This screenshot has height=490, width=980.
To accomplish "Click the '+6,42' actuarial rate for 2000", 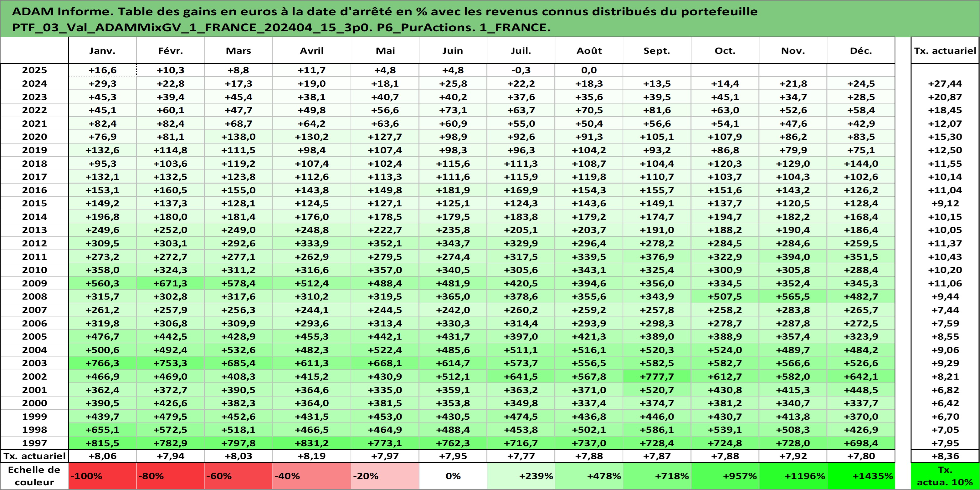I will click(x=945, y=403).
